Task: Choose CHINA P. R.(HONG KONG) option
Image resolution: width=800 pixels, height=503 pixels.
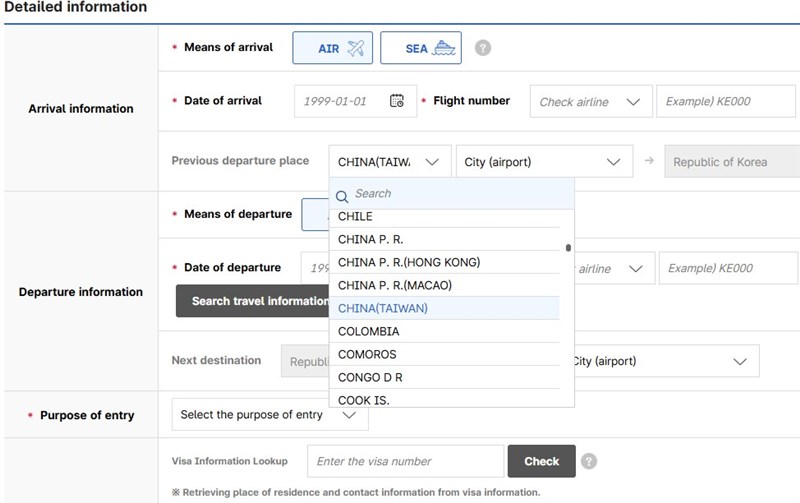Action: pyautogui.click(x=409, y=262)
